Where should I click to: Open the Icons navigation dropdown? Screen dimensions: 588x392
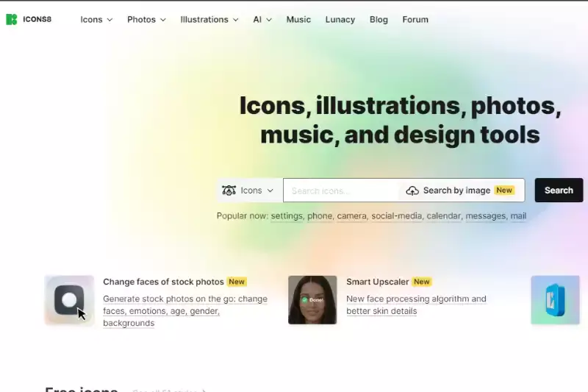tap(96, 20)
